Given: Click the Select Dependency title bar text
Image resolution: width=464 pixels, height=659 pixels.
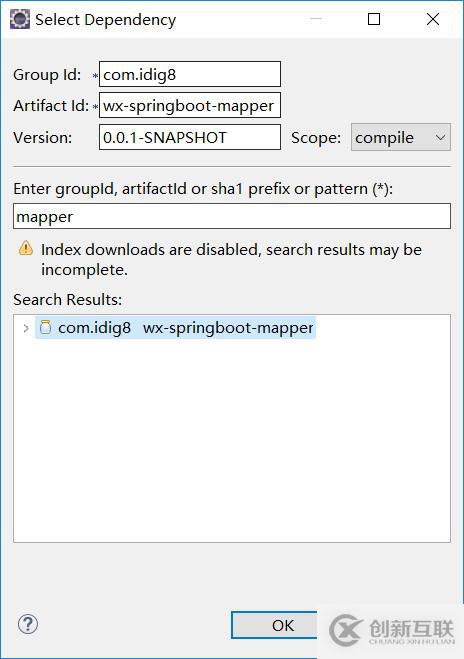Looking at the screenshot, I should click(x=105, y=20).
